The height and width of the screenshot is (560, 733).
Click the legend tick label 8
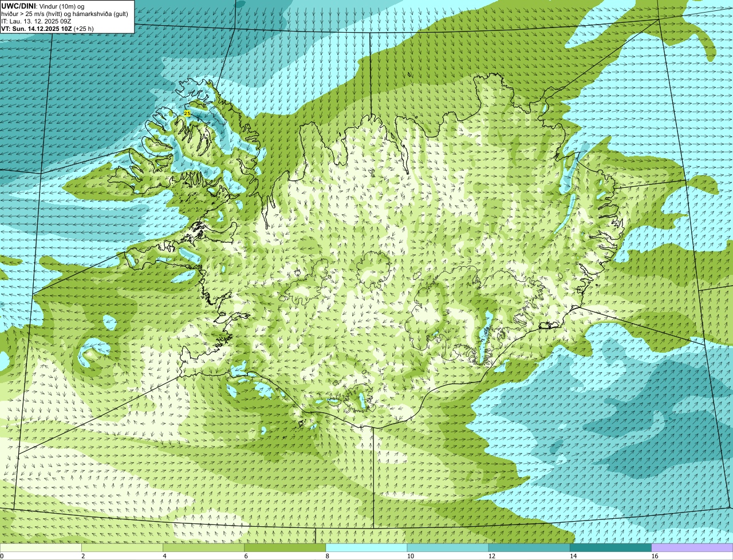[x=327, y=556]
